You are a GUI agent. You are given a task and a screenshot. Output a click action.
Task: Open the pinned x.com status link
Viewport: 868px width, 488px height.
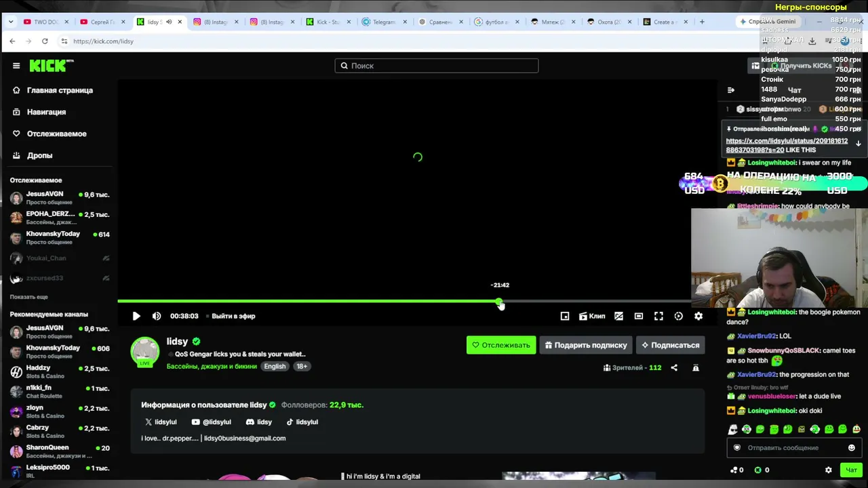tap(787, 145)
